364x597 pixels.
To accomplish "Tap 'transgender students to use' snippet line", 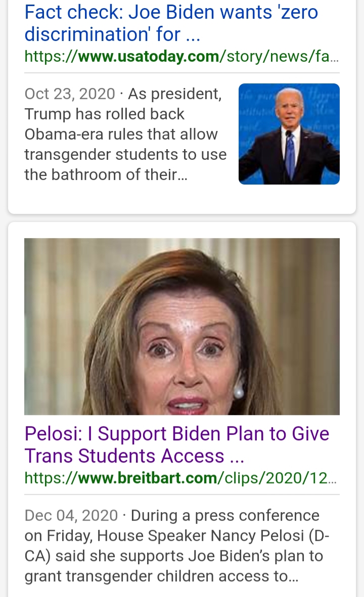I will coord(126,154).
